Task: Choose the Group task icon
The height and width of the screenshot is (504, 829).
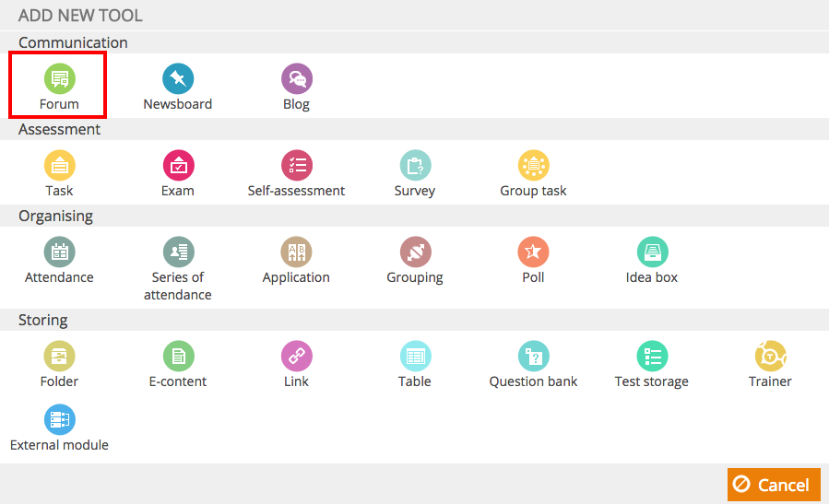Action: (534, 165)
